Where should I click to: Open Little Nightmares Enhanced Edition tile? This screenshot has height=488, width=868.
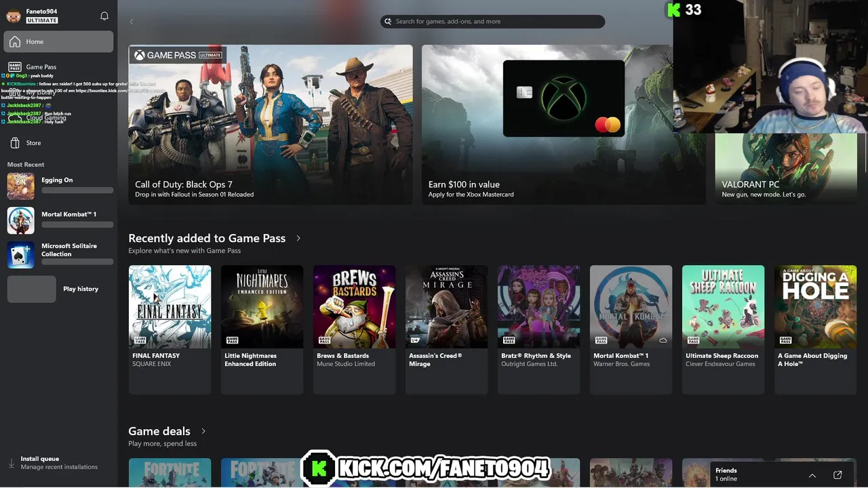pyautogui.click(x=262, y=329)
